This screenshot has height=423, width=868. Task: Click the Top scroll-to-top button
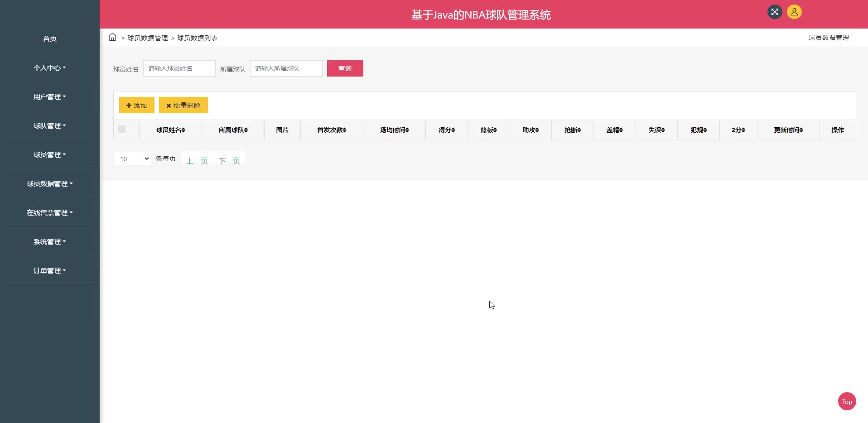coord(847,401)
